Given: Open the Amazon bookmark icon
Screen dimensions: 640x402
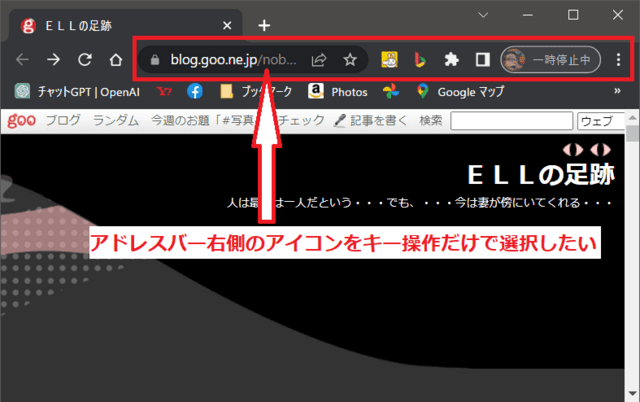Looking at the screenshot, I should 315,92.
